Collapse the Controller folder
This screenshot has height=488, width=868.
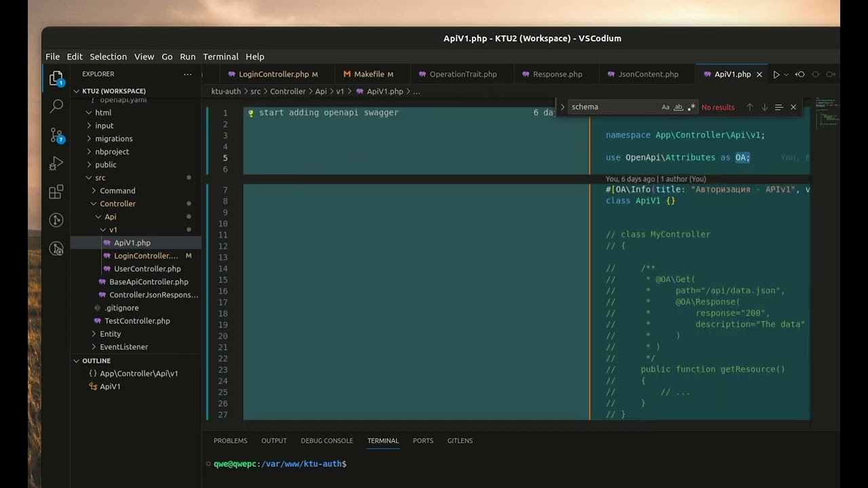(x=94, y=203)
